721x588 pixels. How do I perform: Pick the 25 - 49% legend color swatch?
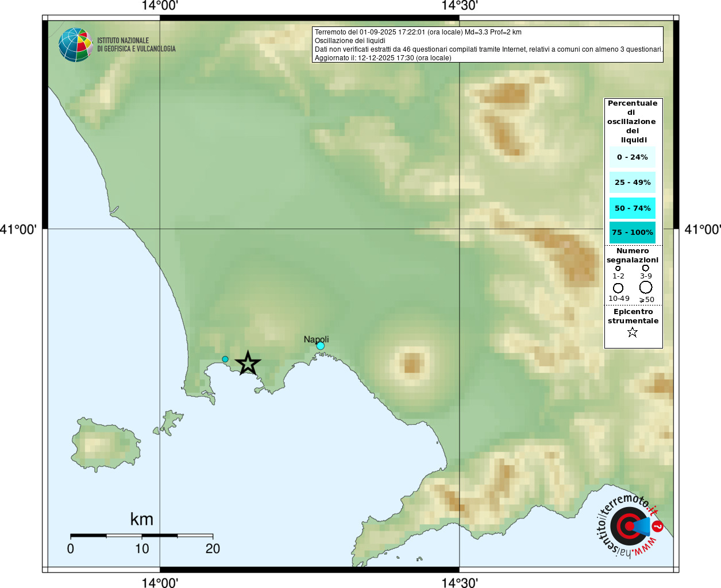coord(632,182)
